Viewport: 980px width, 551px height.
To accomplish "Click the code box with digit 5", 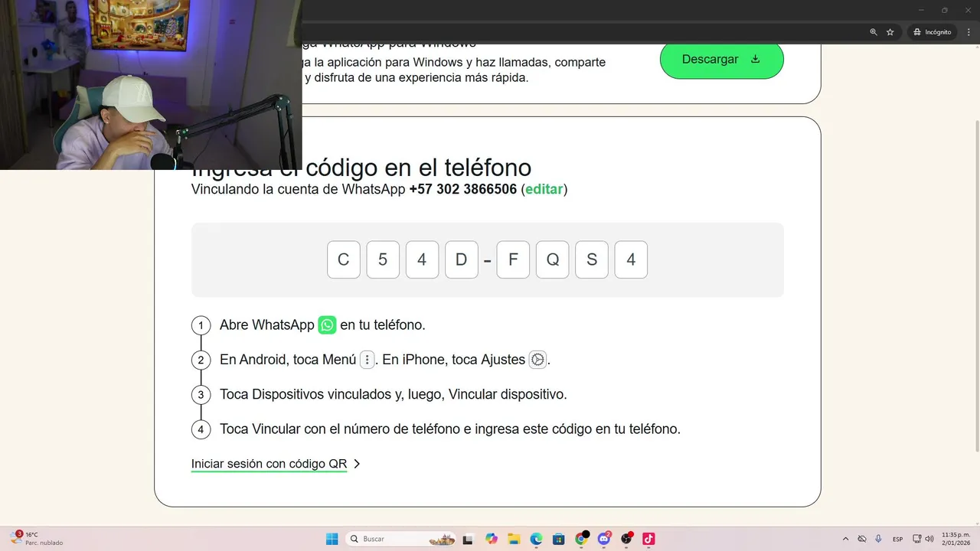I will (x=383, y=259).
